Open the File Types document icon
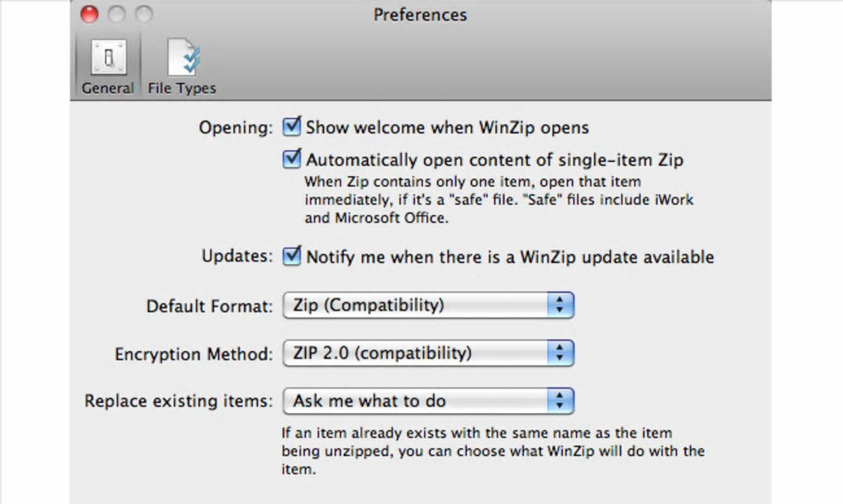This screenshot has width=843, height=504. 183,56
